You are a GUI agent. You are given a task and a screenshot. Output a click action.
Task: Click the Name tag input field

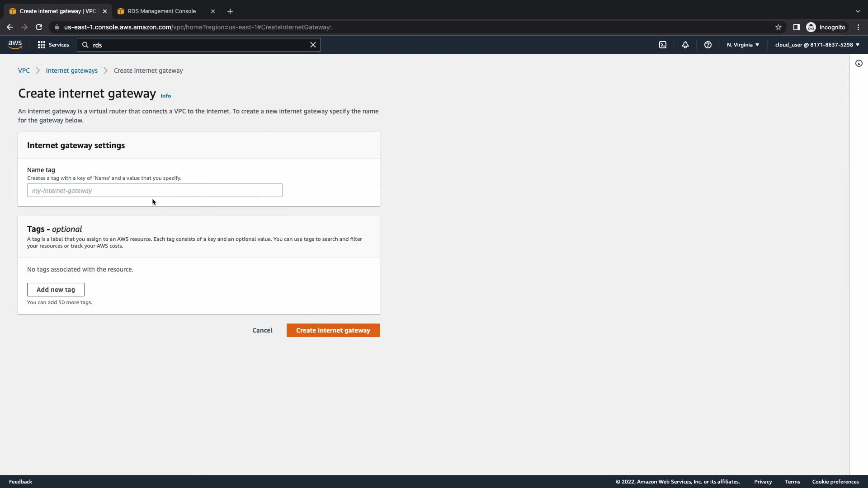point(155,191)
